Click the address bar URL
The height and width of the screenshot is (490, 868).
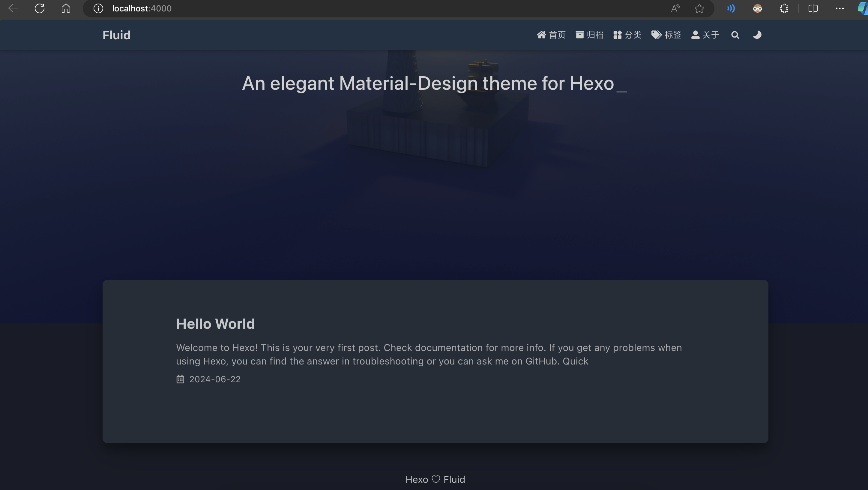pos(142,8)
